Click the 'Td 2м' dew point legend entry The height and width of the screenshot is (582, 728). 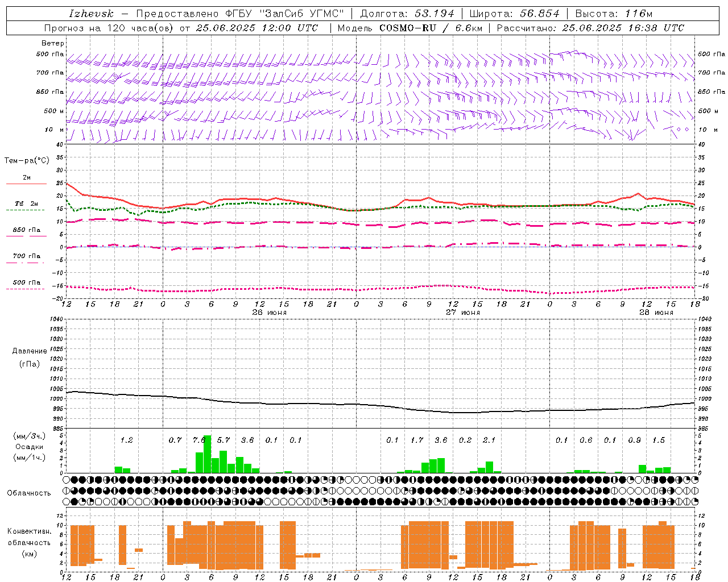[27, 203]
